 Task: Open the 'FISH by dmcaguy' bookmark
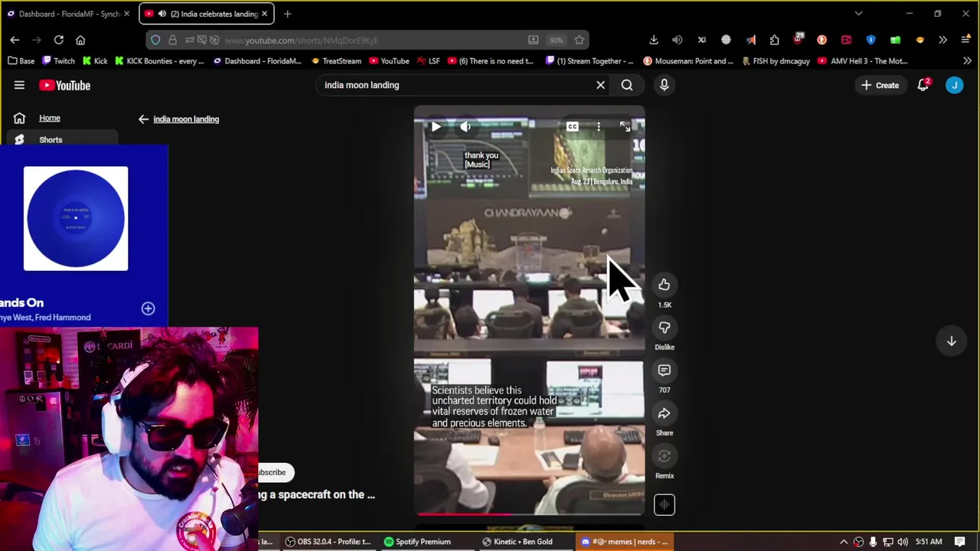tap(775, 61)
